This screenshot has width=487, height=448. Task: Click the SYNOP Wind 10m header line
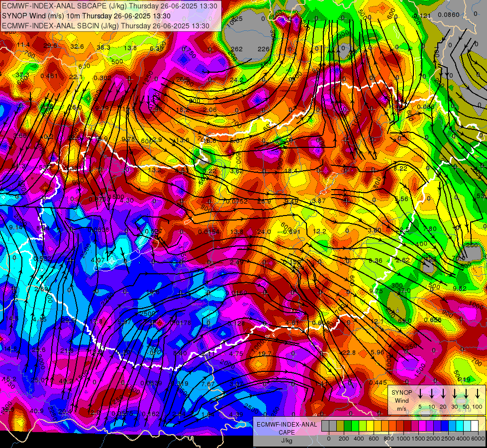86,16
